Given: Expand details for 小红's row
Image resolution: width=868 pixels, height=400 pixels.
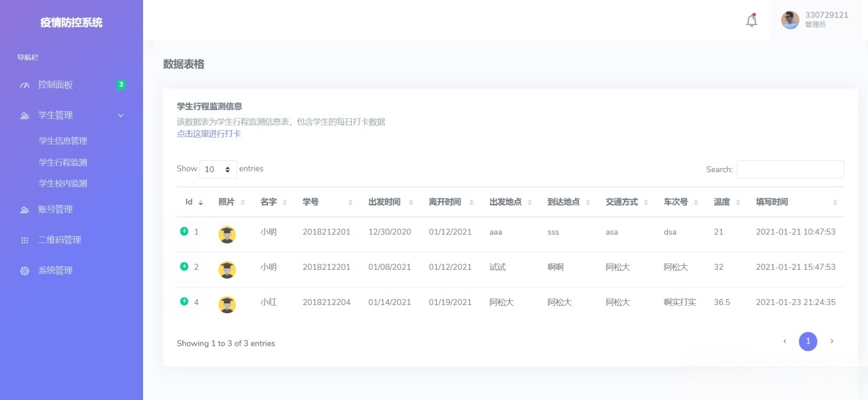Looking at the screenshot, I should click(x=183, y=302).
